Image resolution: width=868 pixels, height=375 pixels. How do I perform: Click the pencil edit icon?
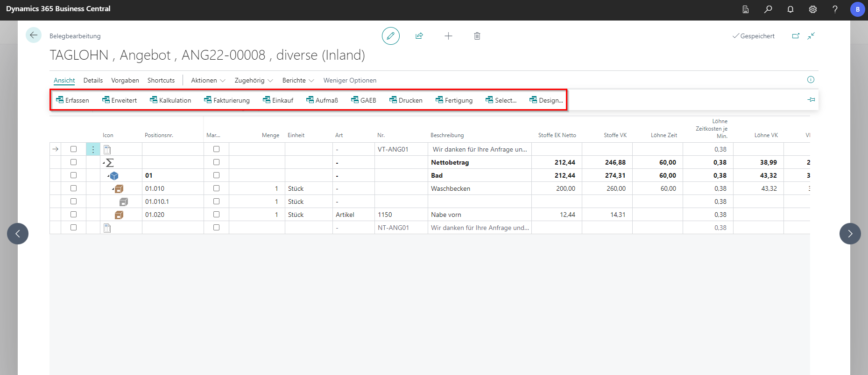pyautogui.click(x=390, y=36)
